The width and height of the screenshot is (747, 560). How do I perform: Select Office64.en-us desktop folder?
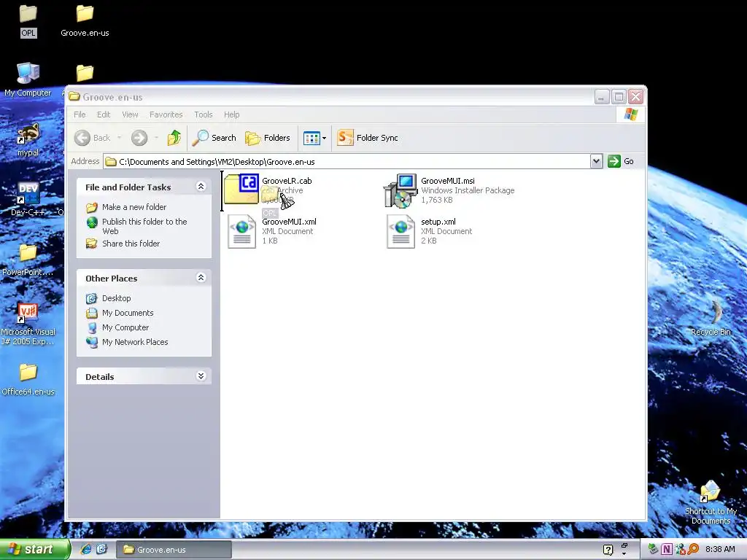pos(28,379)
